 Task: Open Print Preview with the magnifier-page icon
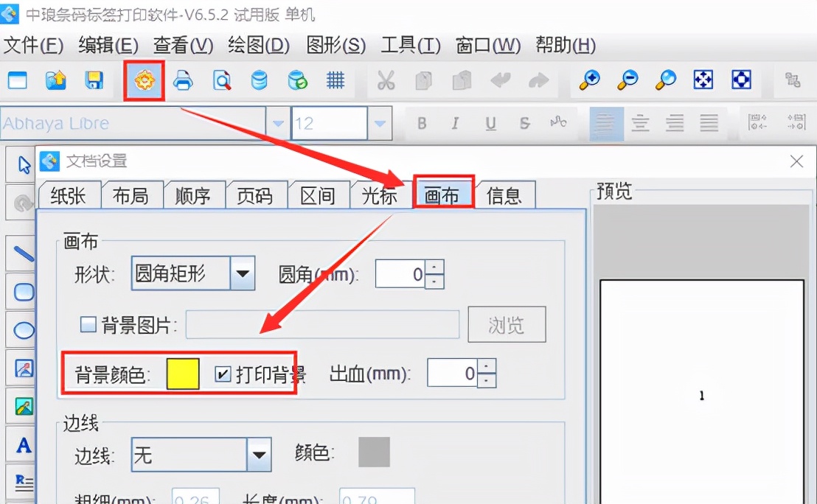(x=221, y=80)
